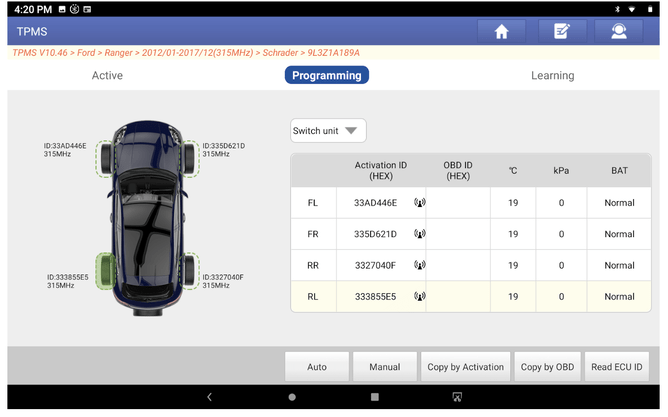This screenshot has width=668, height=417.
Task: Select RR row label
Action: point(313,265)
